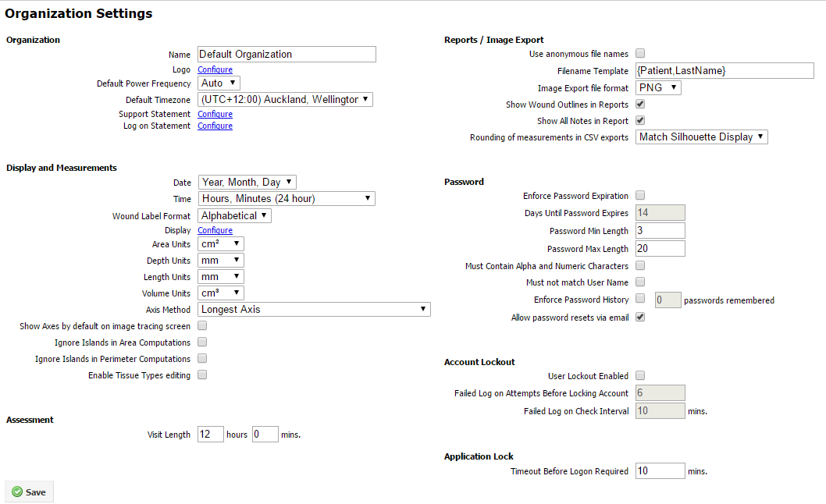
Task: Click the Reports / Image Export section heading
Action: (x=493, y=40)
